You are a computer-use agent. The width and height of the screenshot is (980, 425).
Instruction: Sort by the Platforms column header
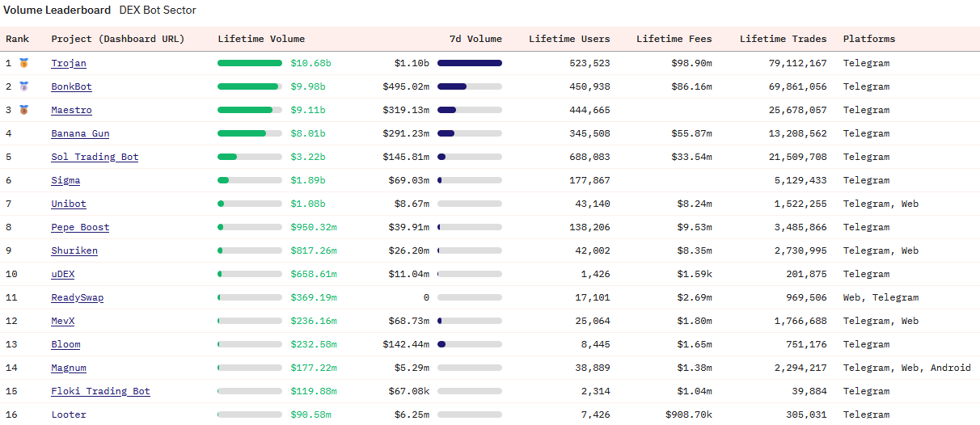pos(869,39)
